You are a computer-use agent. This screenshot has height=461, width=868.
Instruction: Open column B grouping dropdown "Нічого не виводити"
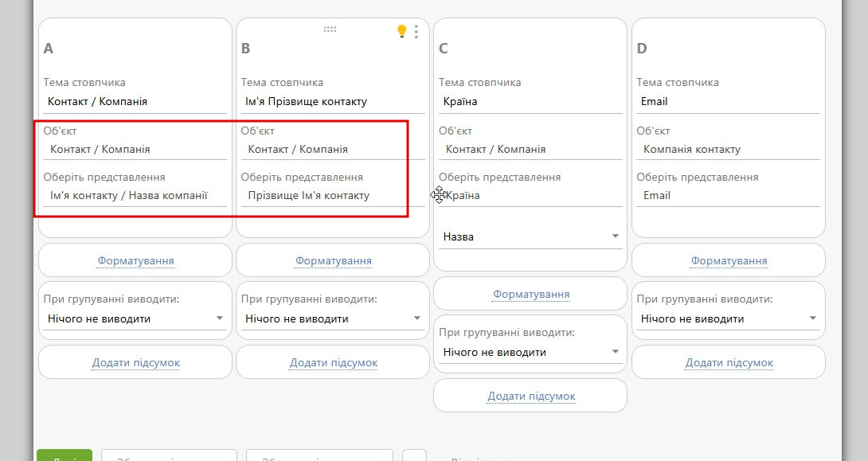(333, 318)
